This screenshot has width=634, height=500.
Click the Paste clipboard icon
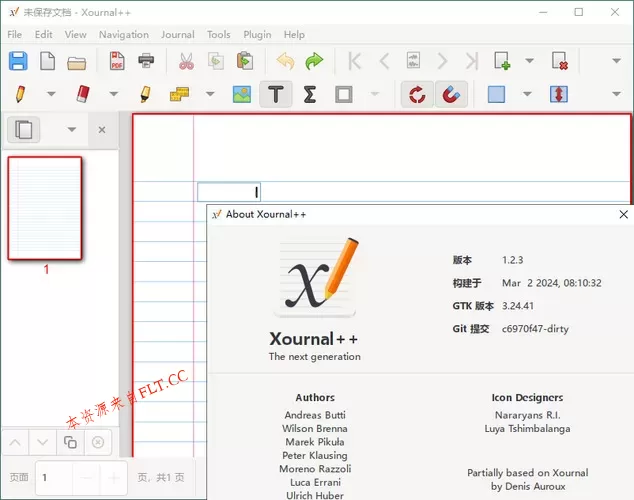point(245,61)
